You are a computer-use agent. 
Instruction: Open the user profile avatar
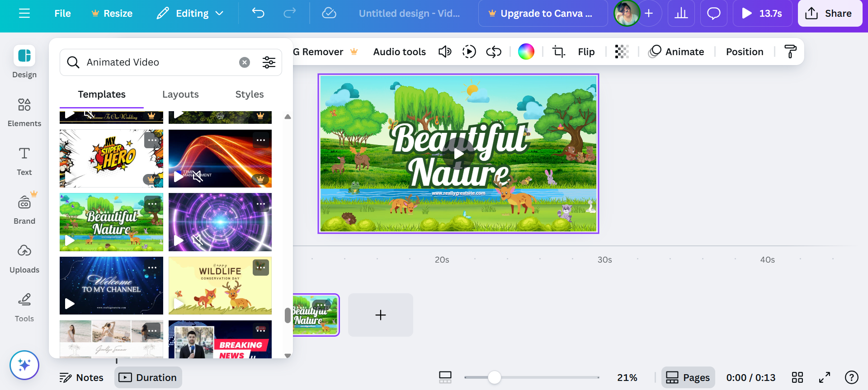627,14
